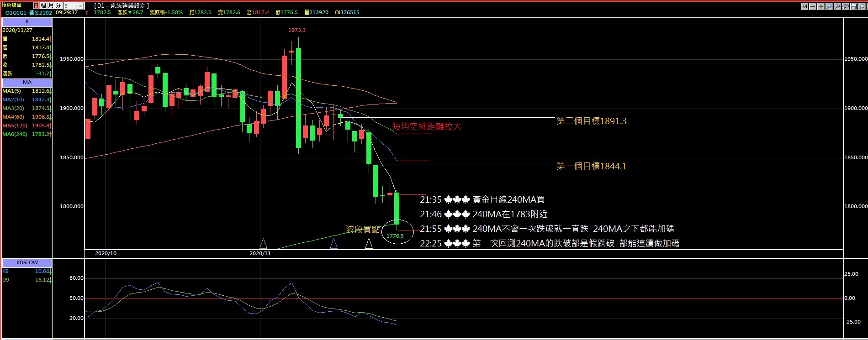Viewport: 868px width, 340px height.
Task: Click the 21:46 240MA在1783附近 note
Action: 484,214
